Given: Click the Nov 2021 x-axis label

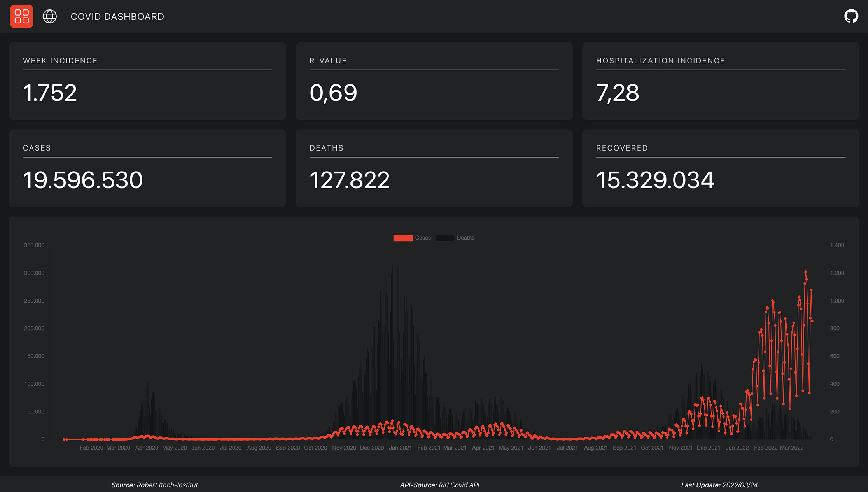Looking at the screenshot, I should pos(681,448).
